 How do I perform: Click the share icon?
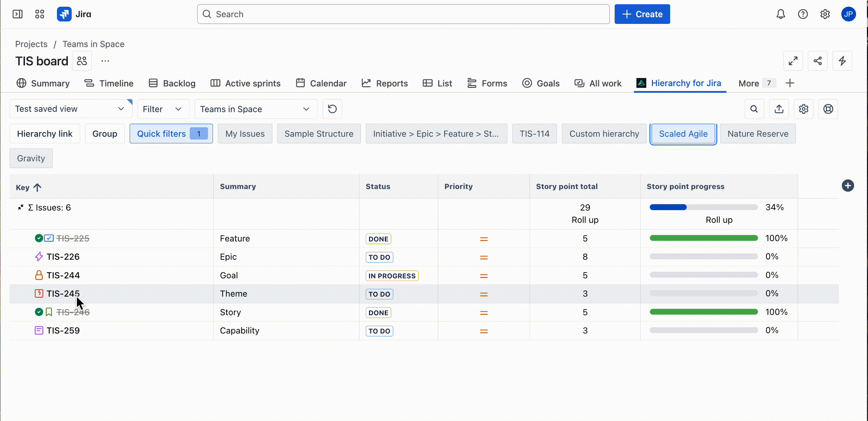818,61
